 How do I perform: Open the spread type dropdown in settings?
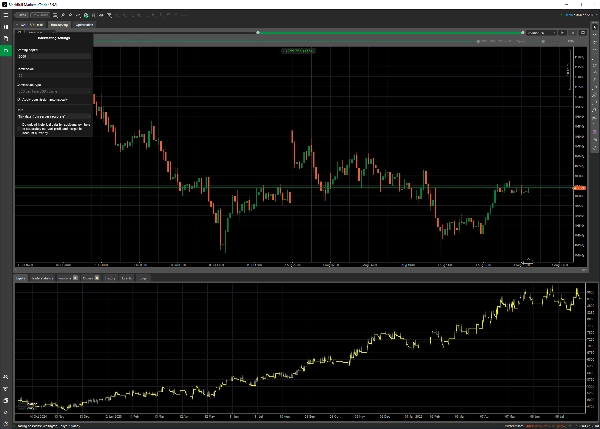[54, 91]
